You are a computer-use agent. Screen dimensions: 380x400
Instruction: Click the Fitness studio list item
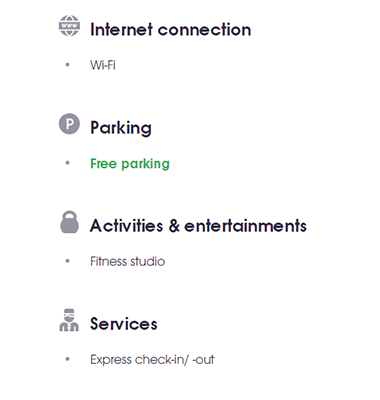coord(128,261)
